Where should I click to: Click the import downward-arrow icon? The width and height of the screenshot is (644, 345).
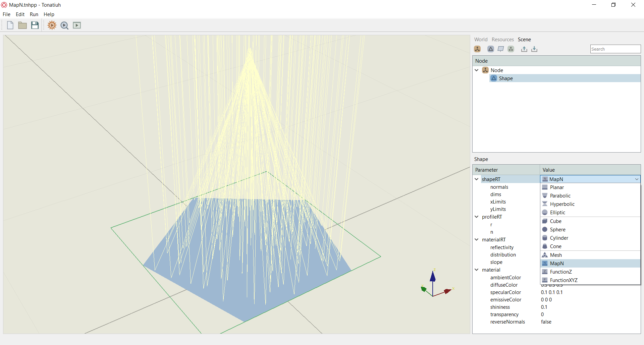(x=534, y=49)
